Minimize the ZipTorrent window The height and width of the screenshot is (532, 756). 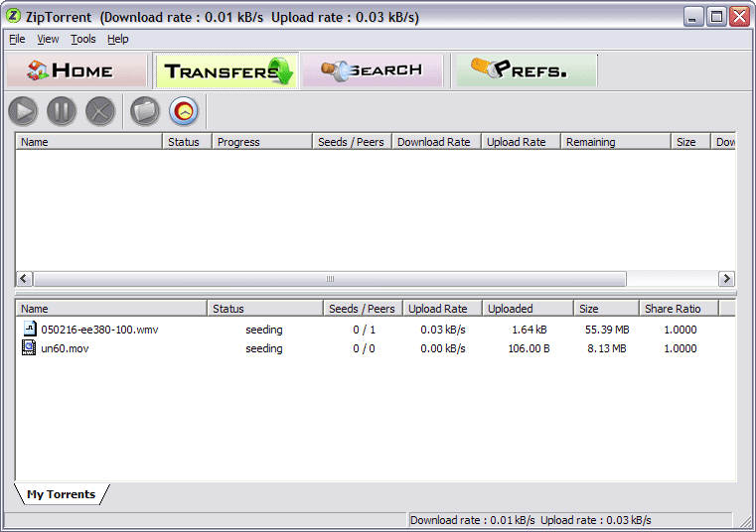(693, 17)
